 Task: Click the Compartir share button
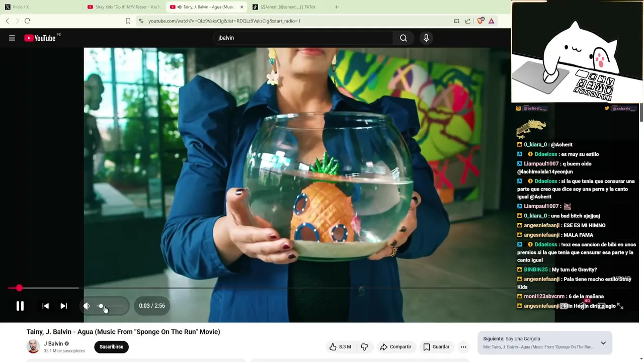[396, 346]
